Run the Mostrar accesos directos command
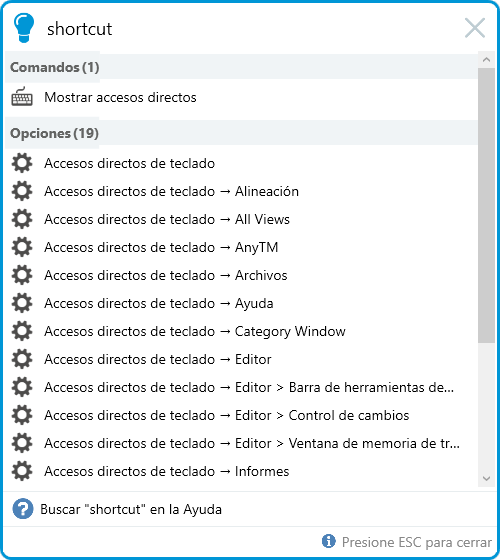The image size is (500, 560). [x=120, y=97]
